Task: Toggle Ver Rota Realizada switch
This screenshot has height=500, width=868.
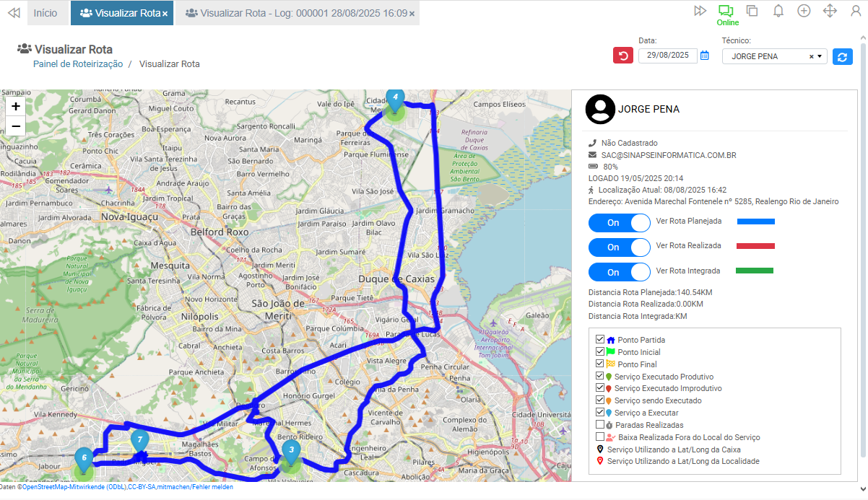Action: 620,247
